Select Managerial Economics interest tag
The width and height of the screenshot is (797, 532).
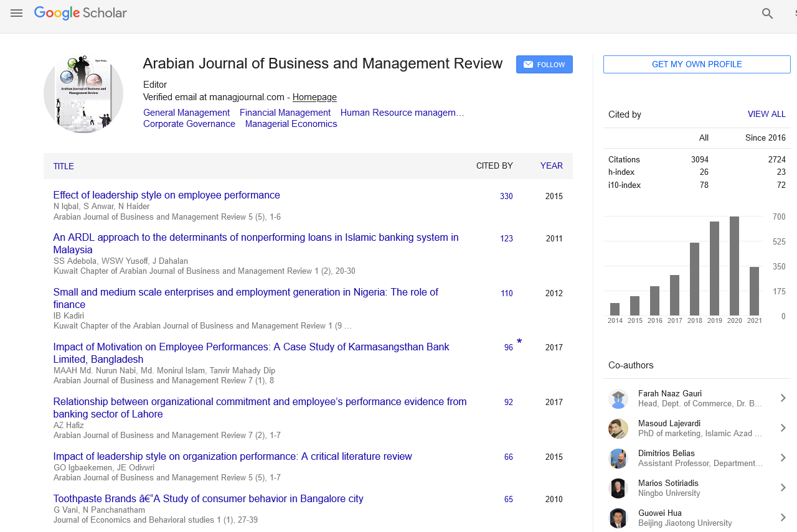pos(291,124)
